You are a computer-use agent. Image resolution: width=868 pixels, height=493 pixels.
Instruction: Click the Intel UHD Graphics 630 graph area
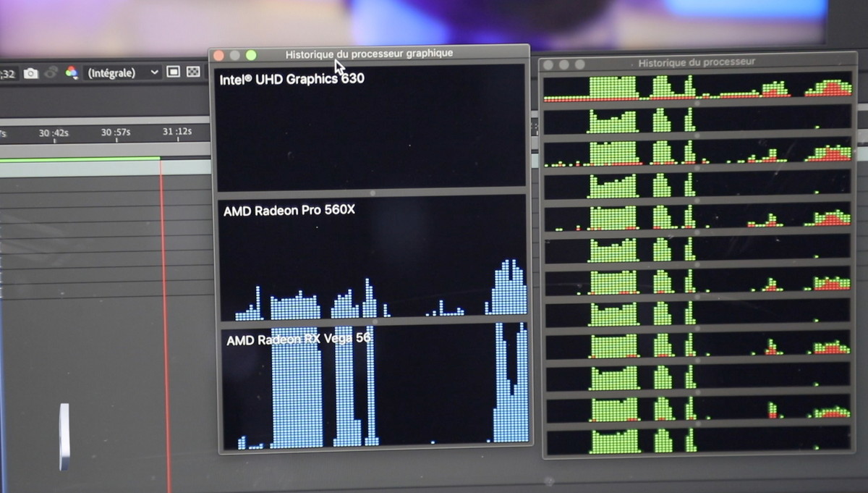point(371,127)
